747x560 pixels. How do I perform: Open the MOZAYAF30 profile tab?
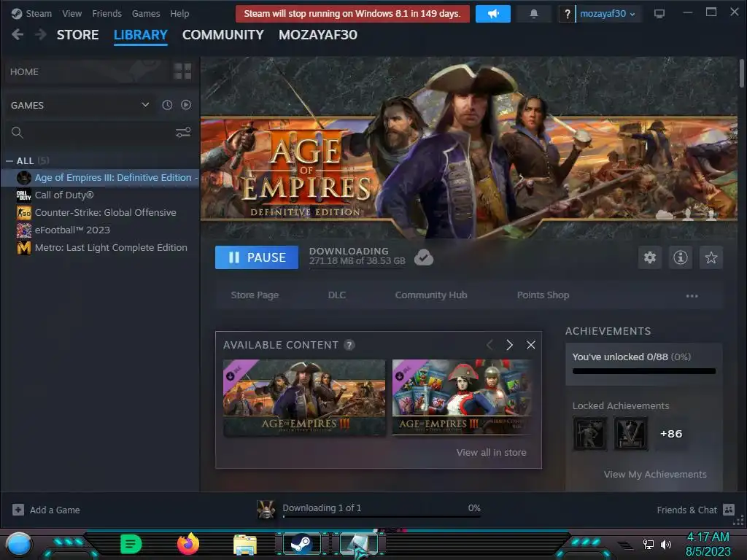pyautogui.click(x=318, y=35)
